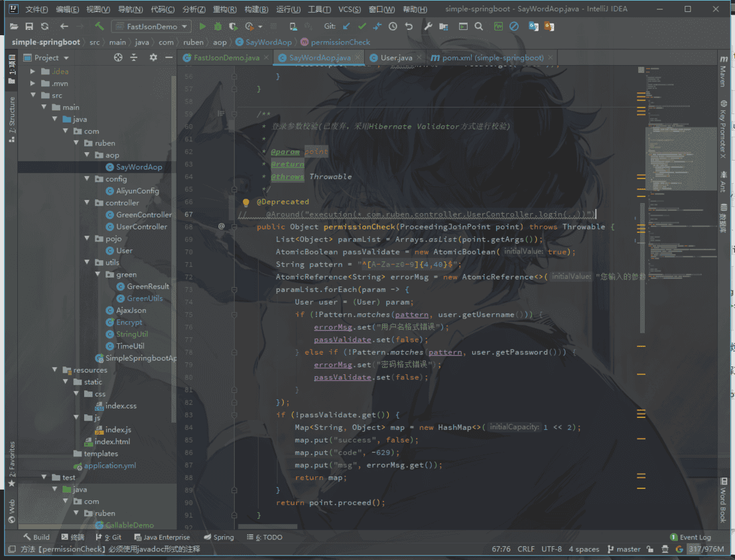The width and height of the screenshot is (735, 560).
Task: Commit changes with the Git checkmark
Action: click(362, 27)
